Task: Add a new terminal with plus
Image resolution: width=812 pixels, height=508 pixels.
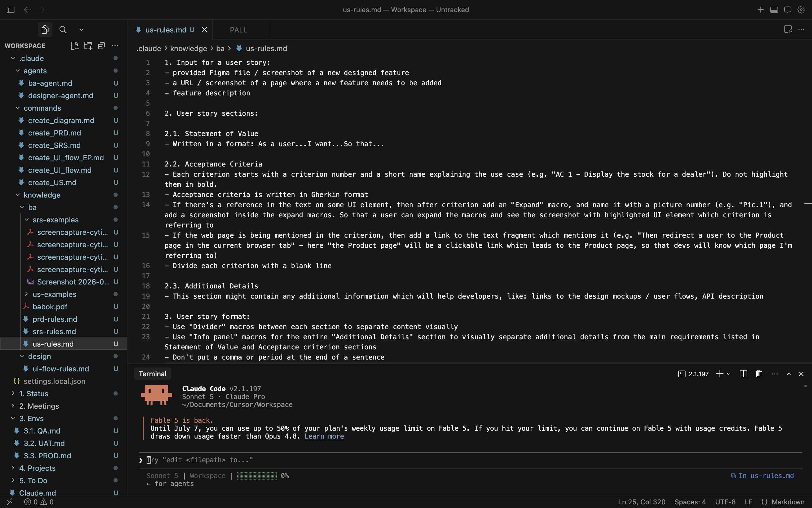Action: point(720,374)
